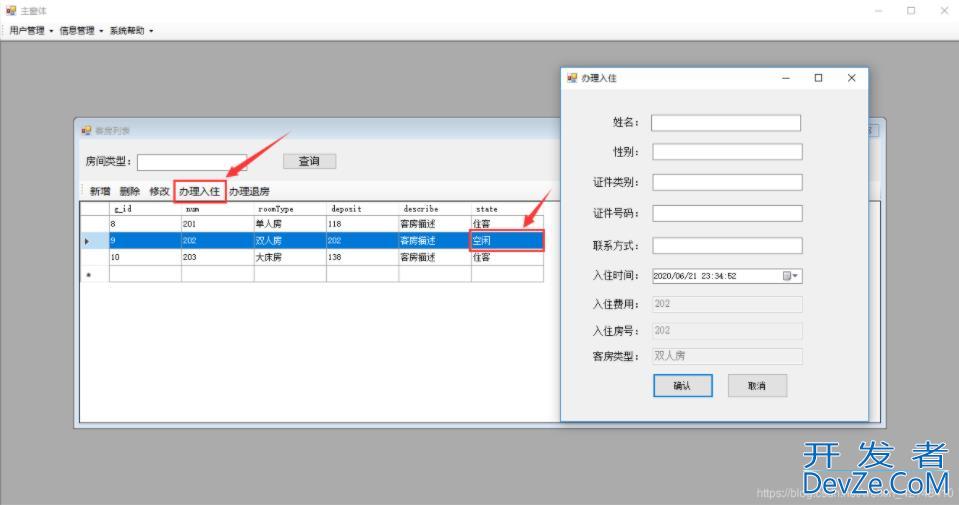Click the 查询 search button
Screen dimensions: 959x505
(x=309, y=161)
